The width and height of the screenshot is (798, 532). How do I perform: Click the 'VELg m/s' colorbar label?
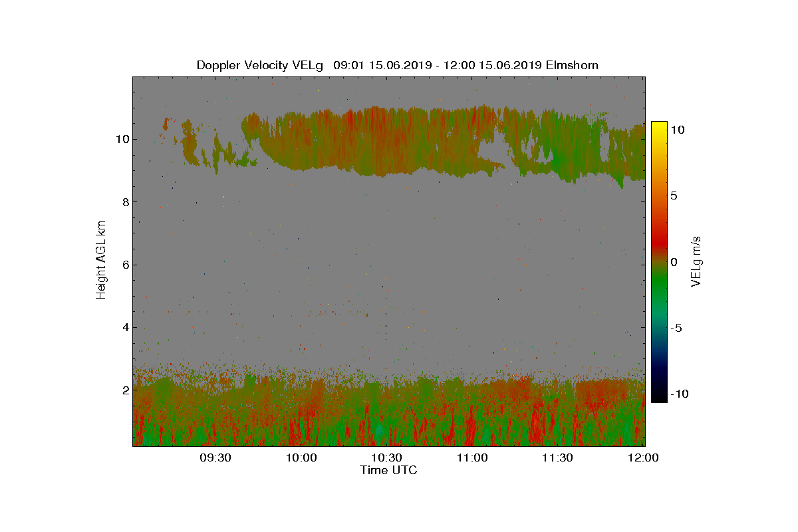[696, 261]
